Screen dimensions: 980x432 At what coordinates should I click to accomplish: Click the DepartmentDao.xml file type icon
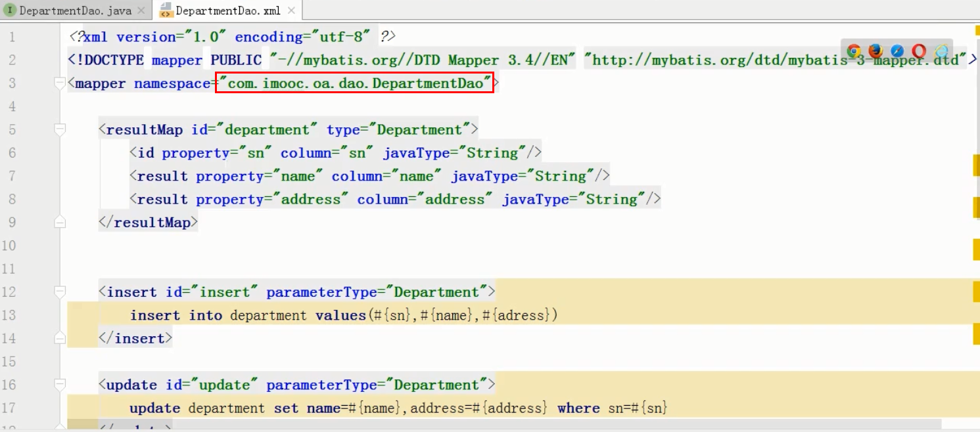tap(166, 11)
